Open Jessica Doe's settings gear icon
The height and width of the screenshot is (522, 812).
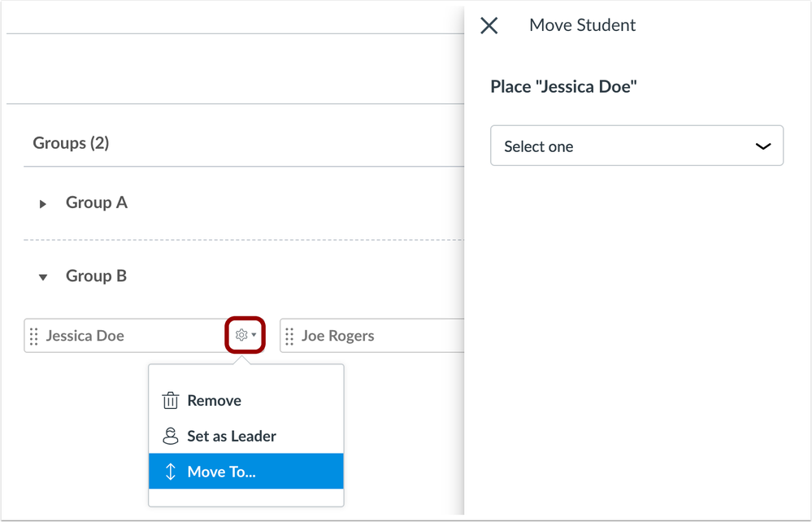(x=240, y=335)
